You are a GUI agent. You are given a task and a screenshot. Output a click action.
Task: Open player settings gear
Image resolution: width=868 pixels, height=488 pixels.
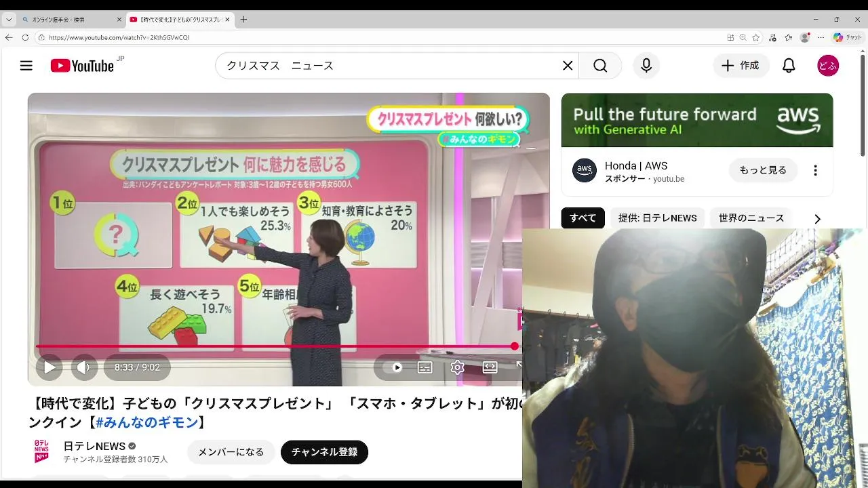[x=458, y=367]
